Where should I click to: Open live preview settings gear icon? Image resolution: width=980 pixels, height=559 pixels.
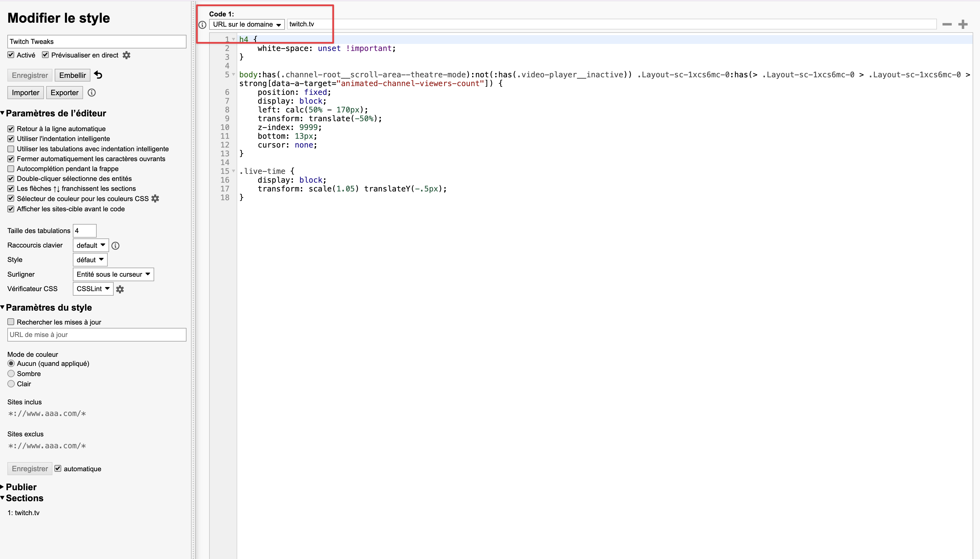[x=126, y=55]
